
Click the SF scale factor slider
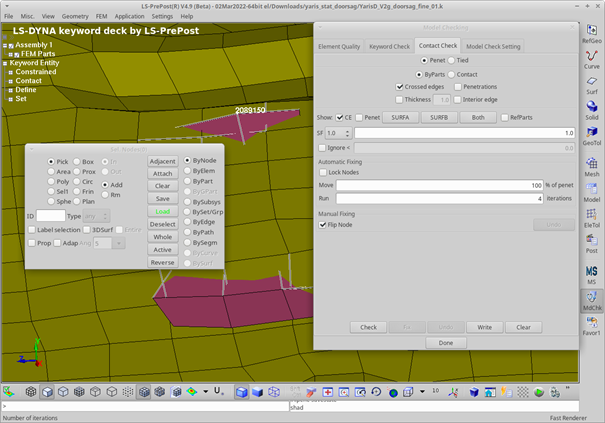[465, 133]
